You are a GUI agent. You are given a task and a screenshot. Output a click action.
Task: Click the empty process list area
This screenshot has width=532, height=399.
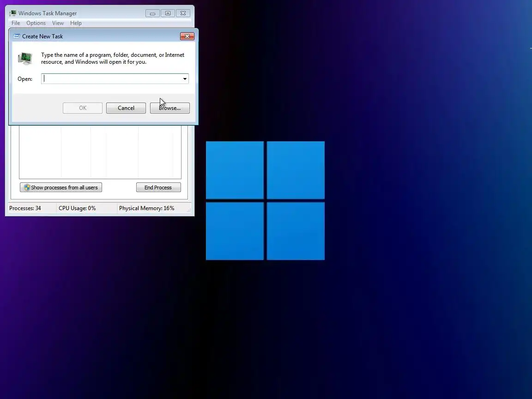100,152
